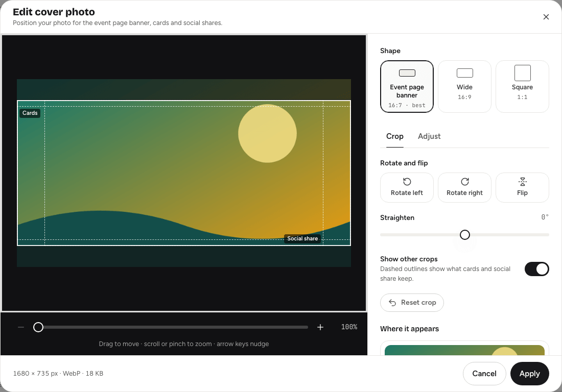This screenshot has width=562, height=392.
Task: Zoom in with the plus icon
Action: [x=320, y=327]
